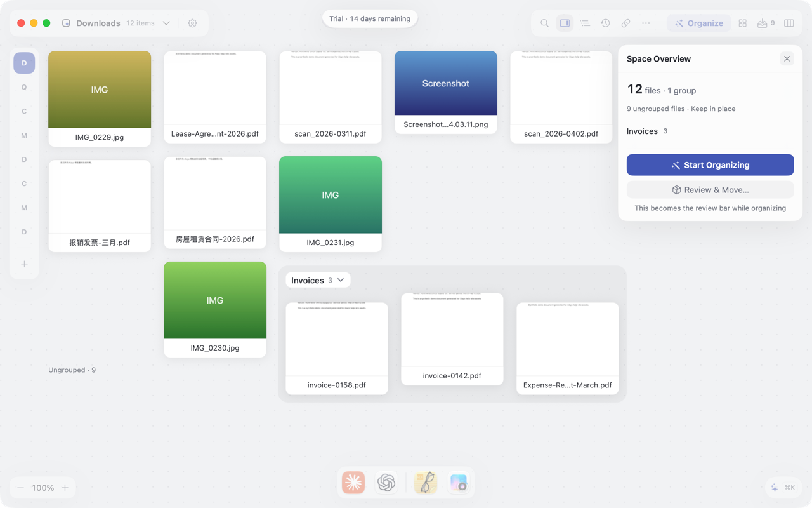Select invoice-0158.pdf in Invoices group
Image resolution: width=812 pixels, height=508 pixels.
click(337, 349)
